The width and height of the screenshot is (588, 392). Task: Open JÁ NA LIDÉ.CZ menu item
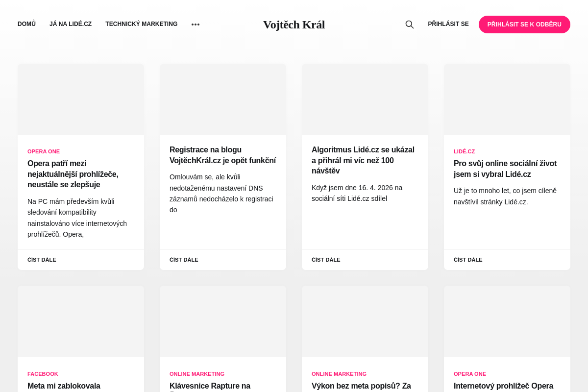[71, 24]
